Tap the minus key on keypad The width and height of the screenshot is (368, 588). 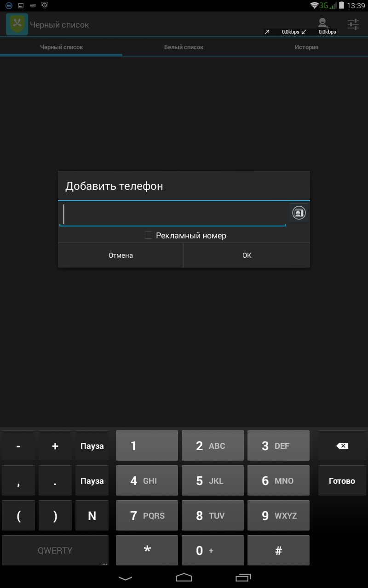point(18,446)
